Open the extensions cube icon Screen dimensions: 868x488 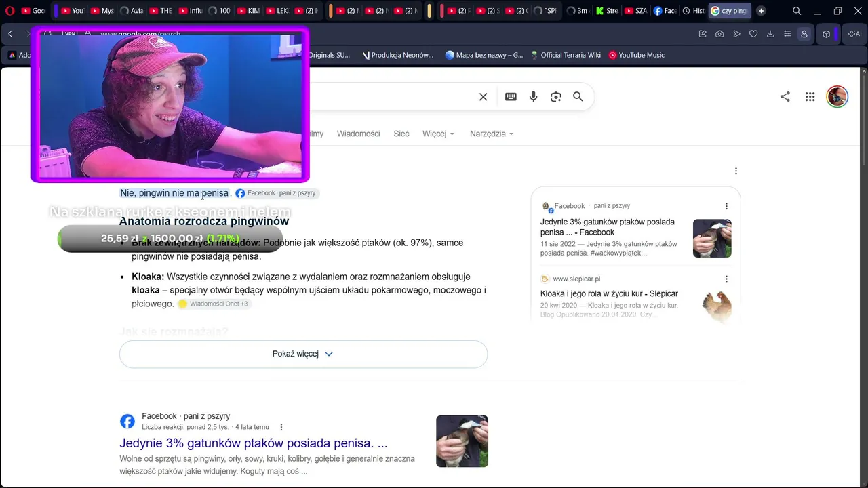[x=827, y=34]
